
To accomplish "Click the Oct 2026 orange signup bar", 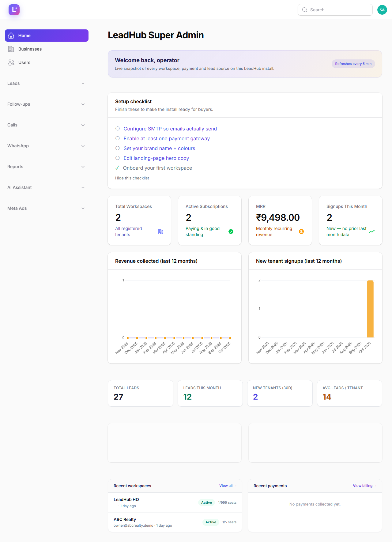I will (370, 309).
